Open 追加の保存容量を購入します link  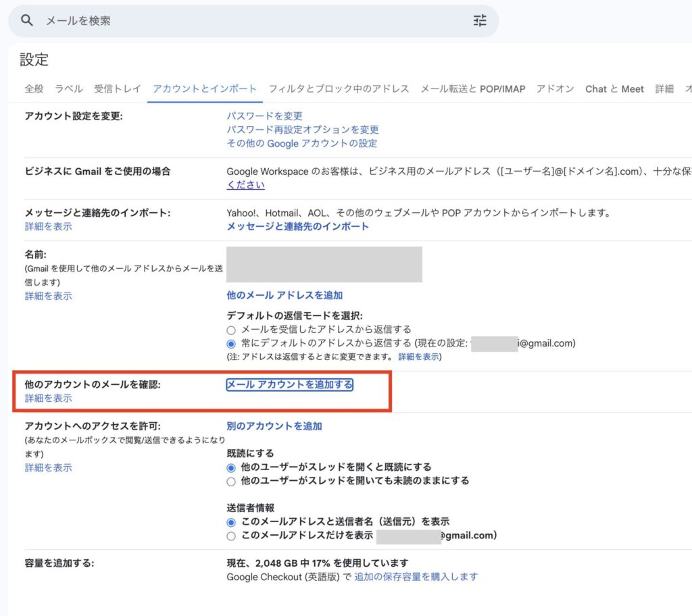click(x=416, y=577)
